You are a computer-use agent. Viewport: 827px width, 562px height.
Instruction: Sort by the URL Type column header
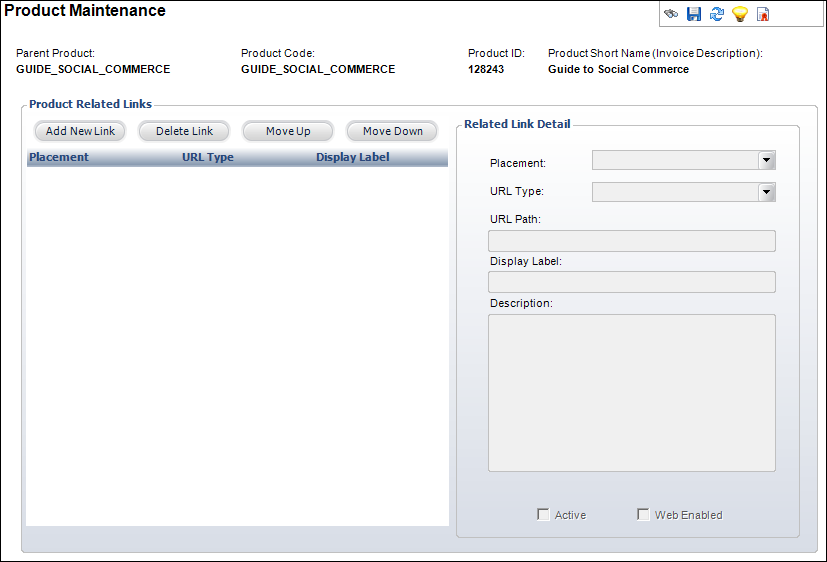[x=208, y=157]
